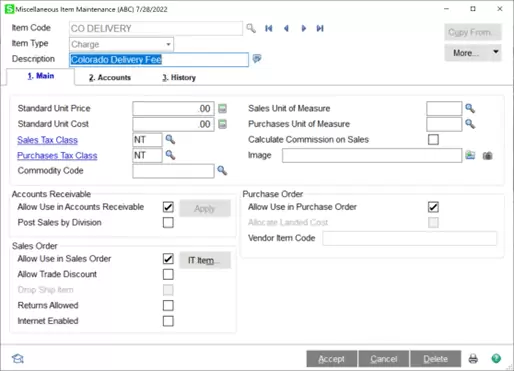Minimize the Miscellaneous Item Maintenance window

pos(446,9)
